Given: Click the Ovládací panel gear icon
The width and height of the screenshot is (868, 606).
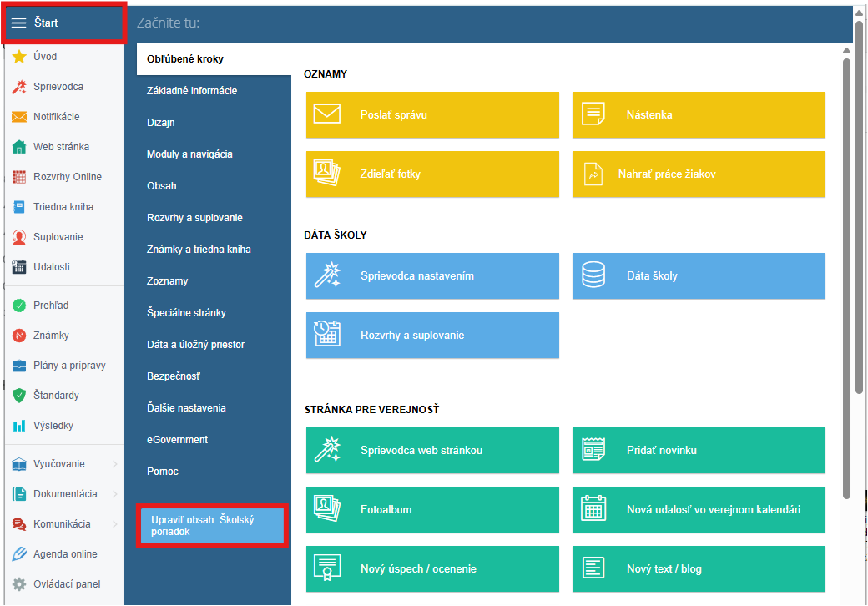Looking at the screenshot, I should click(x=19, y=583).
